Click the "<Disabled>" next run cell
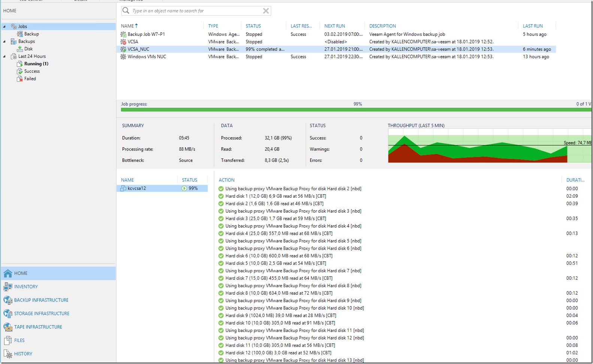 pos(336,42)
